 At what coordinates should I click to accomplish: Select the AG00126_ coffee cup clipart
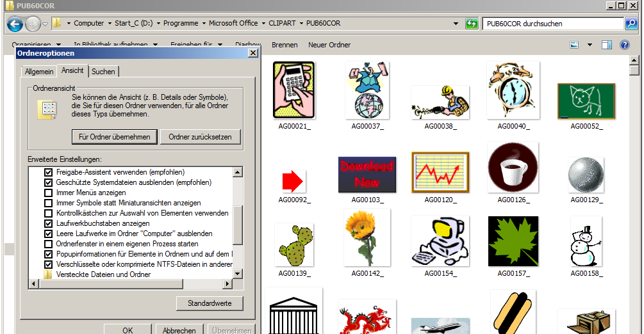[x=513, y=168]
